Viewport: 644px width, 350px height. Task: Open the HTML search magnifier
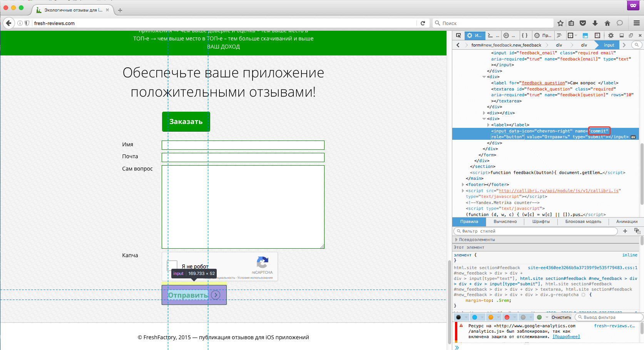(x=637, y=45)
